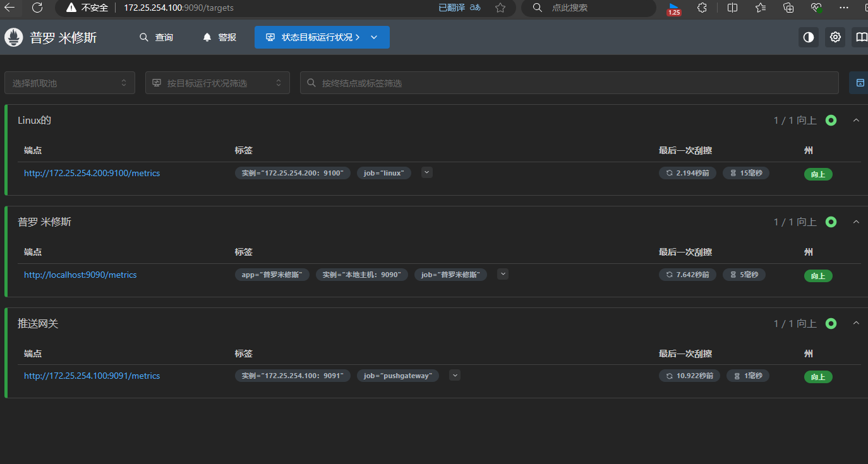This screenshot has width=868, height=464.
Task: Select the job="linux" label chip
Action: (x=384, y=173)
